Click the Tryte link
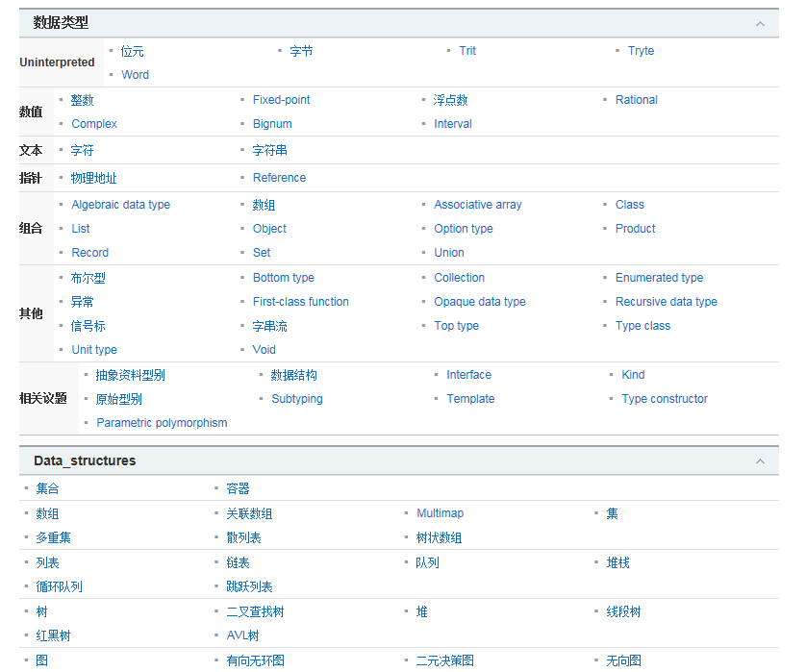This screenshot has height=672, width=806. (x=641, y=51)
